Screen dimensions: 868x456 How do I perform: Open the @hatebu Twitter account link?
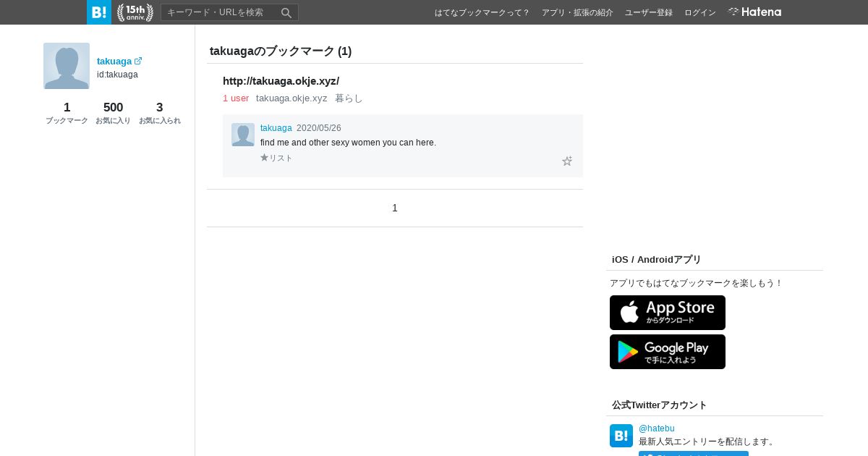[657, 428]
